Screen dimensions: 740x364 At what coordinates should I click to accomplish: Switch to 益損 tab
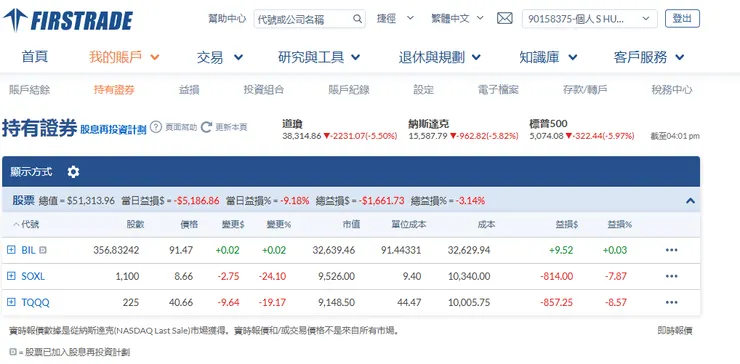click(189, 90)
